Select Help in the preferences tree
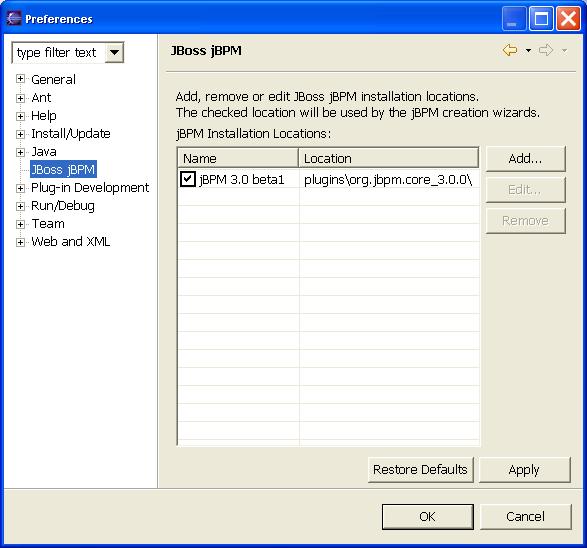This screenshot has height=548, width=587. click(44, 116)
